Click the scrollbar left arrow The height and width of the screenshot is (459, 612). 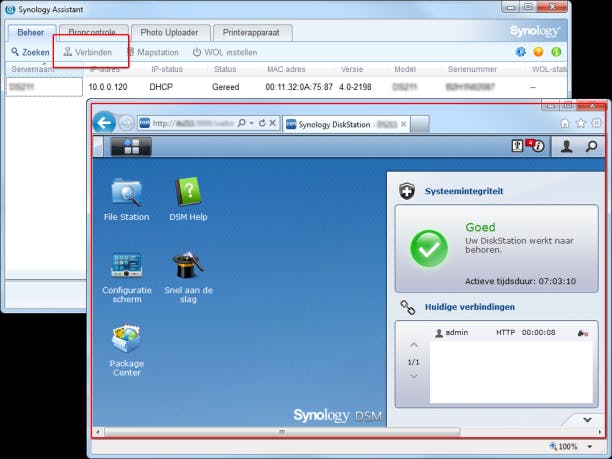pyautogui.click(x=98, y=432)
